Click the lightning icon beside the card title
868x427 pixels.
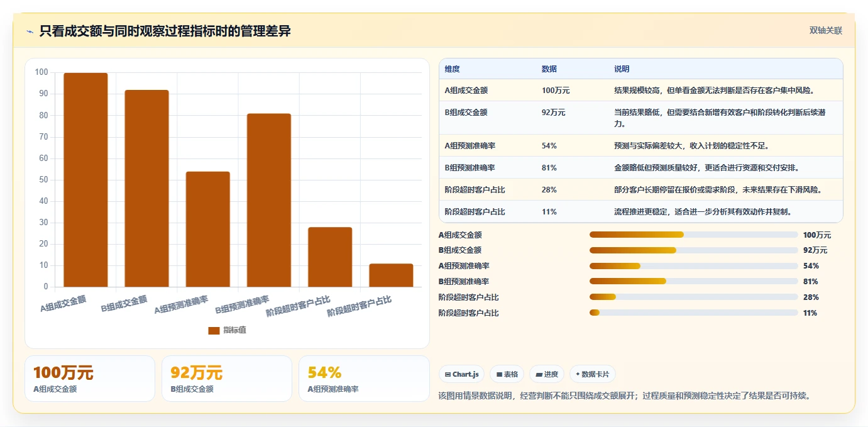(x=30, y=31)
